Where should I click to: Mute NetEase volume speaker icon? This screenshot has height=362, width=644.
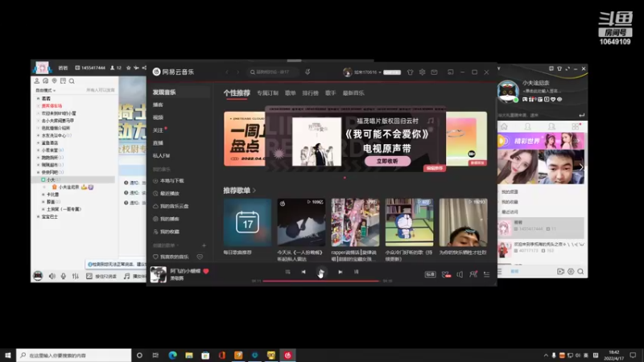click(460, 274)
